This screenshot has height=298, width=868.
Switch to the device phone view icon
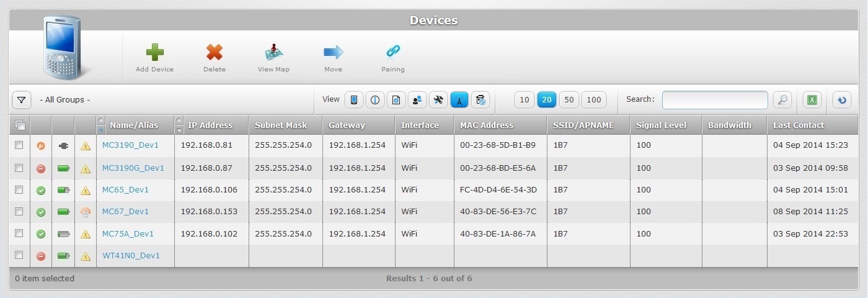(x=354, y=100)
